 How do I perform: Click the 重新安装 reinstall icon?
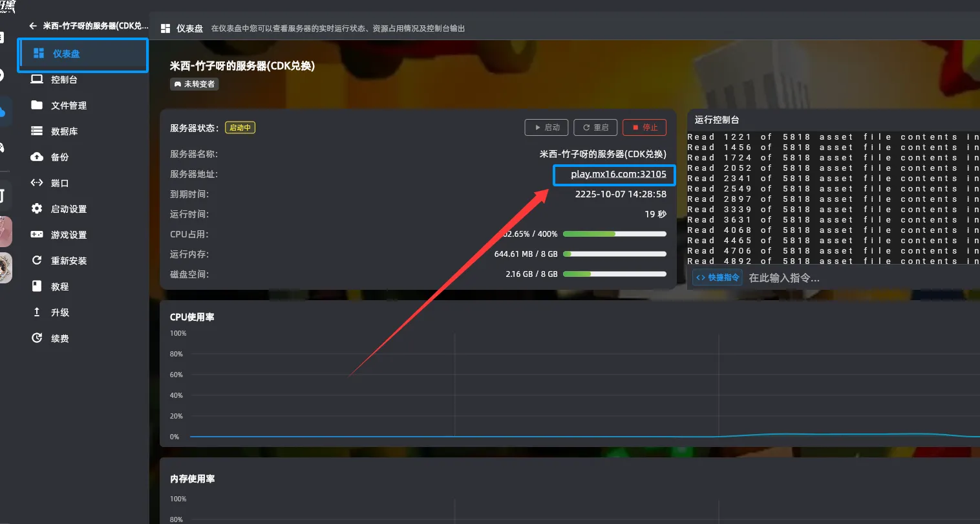(x=37, y=260)
